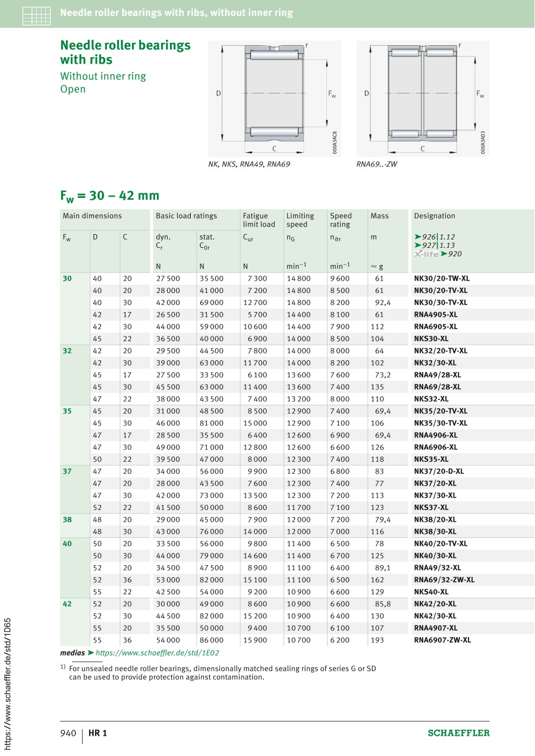Click the table grid icon in header
The width and height of the screenshot is (535, 756).
pyautogui.click(x=37, y=14)
